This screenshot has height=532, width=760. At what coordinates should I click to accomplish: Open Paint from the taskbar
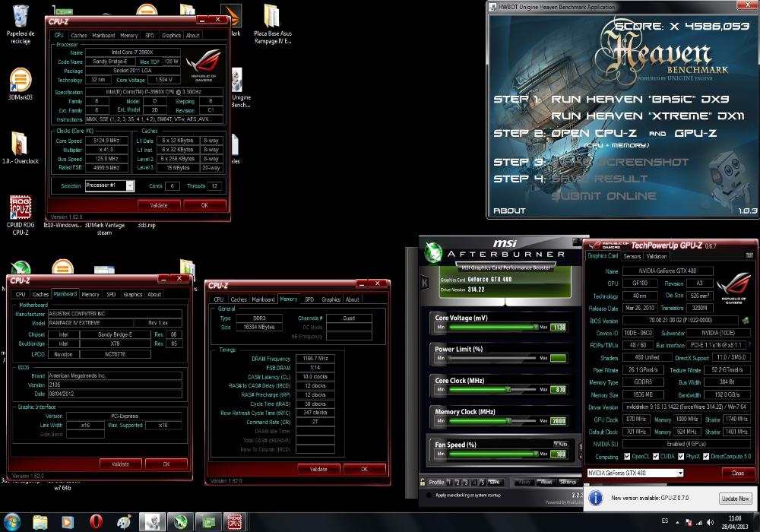(x=124, y=522)
